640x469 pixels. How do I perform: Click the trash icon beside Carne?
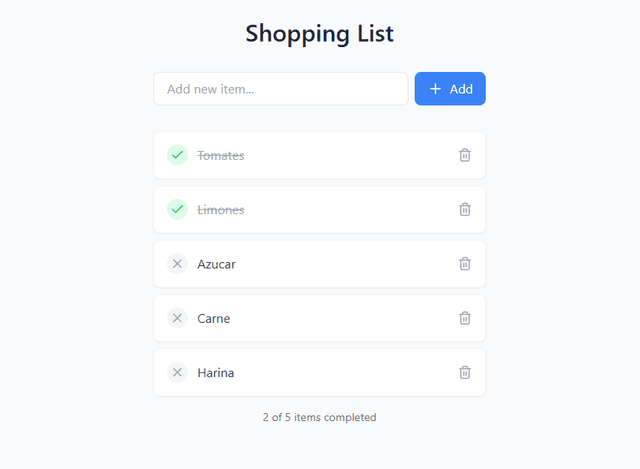coord(465,318)
